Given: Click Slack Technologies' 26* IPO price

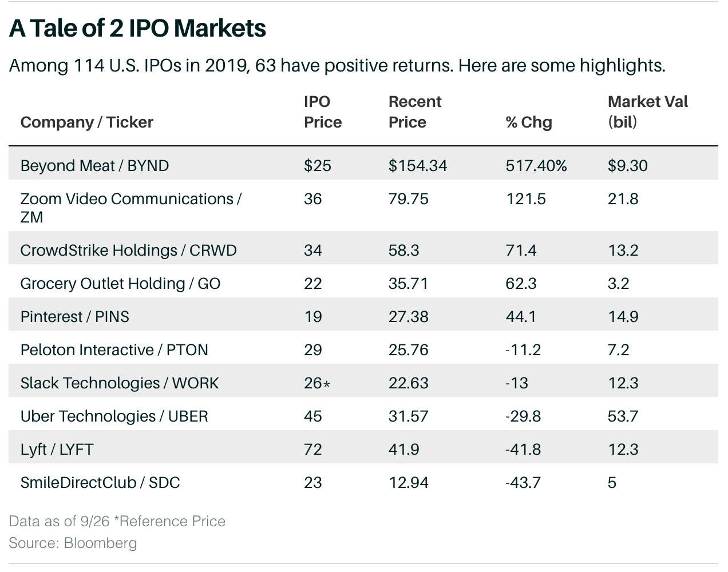Looking at the screenshot, I should 316,383.
